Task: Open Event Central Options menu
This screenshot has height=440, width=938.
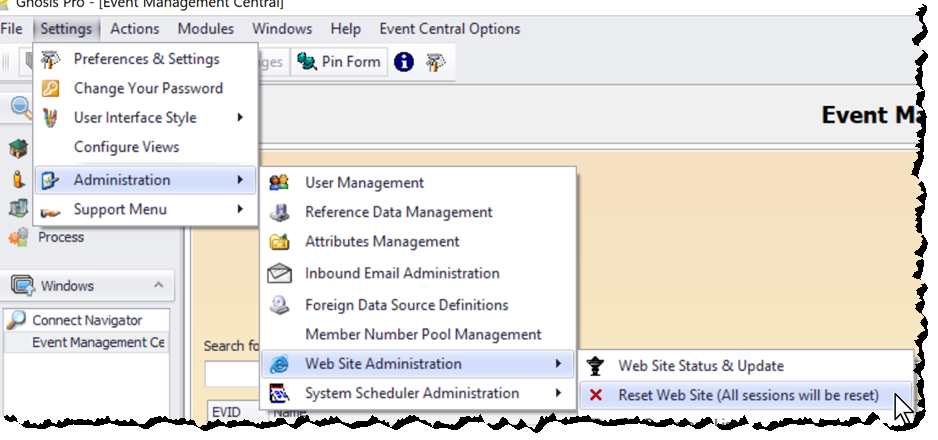Action: [450, 29]
